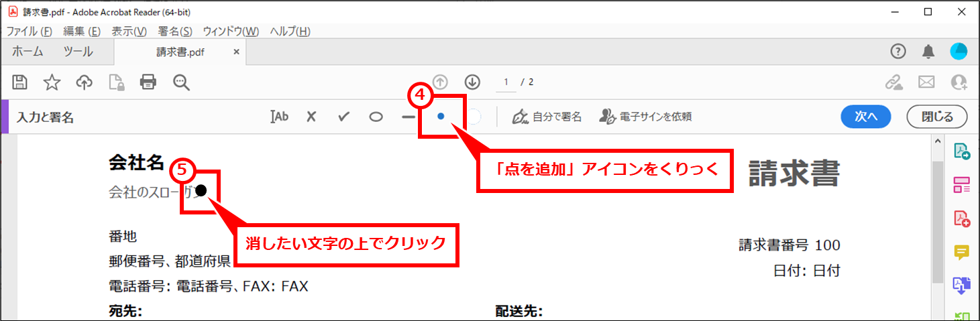The width and height of the screenshot is (980, 321).
Task: Go to previous page arrow
Action: point(441,82)
